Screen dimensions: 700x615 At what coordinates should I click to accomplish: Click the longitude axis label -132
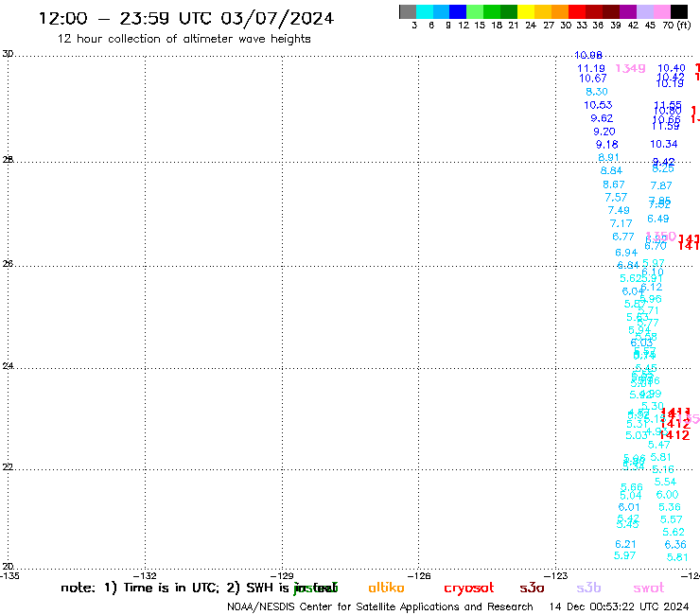pyautogui.click(x=145, y=575)
